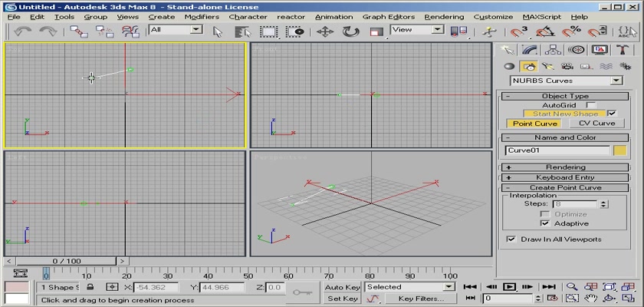This screenshot has height=307, width=644.
Task: Select the Helpers category icon
Action: click(586, 66)
